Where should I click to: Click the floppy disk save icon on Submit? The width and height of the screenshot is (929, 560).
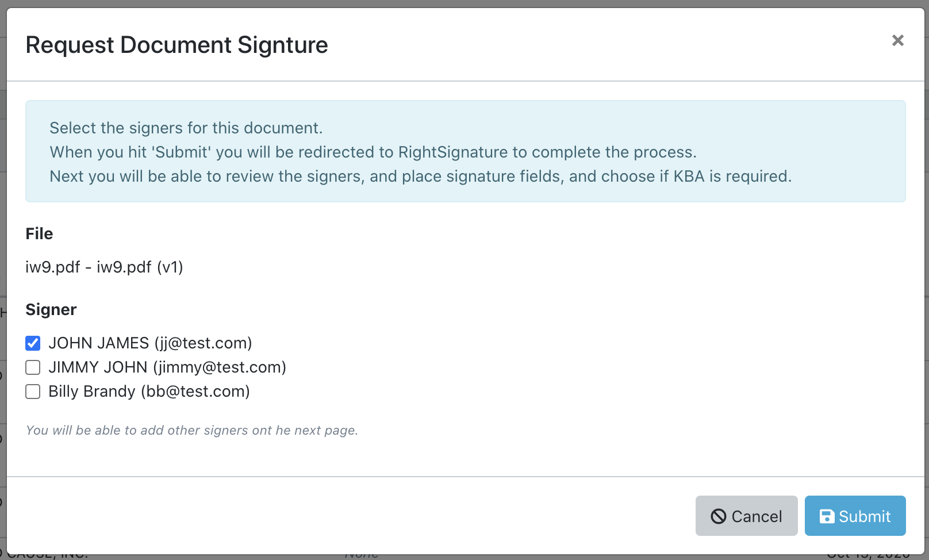827,516
